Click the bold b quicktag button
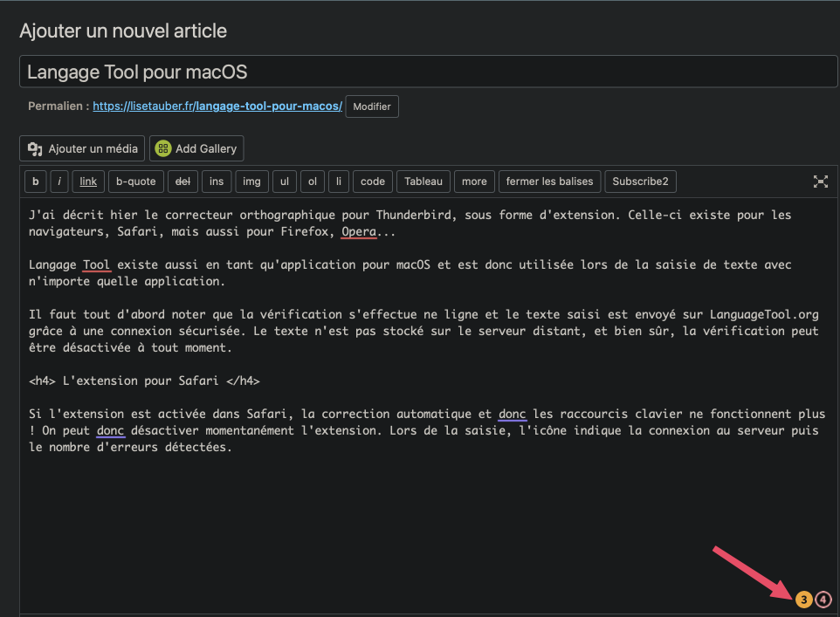The height and width of the screenshot is (617, 840). tap(35, 182)
